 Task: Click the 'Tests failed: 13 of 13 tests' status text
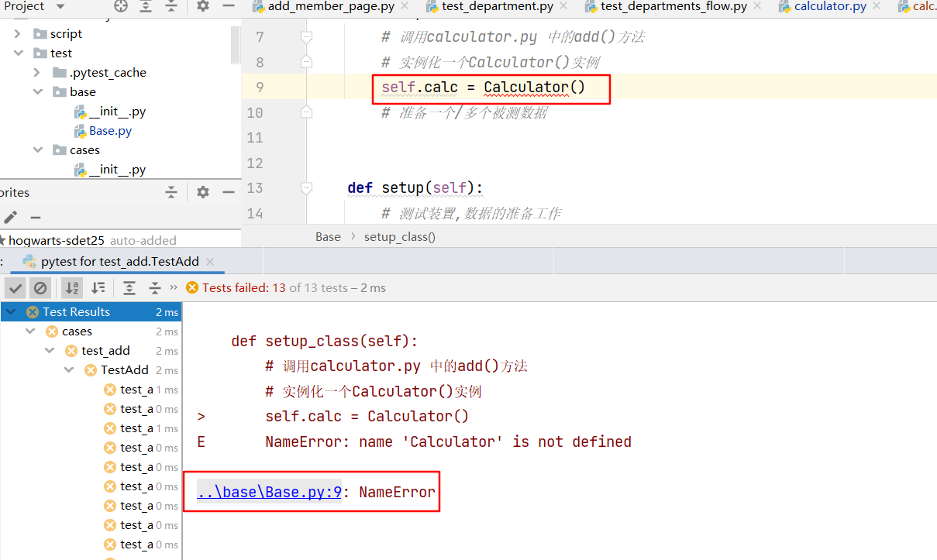(x=294, y=287)
